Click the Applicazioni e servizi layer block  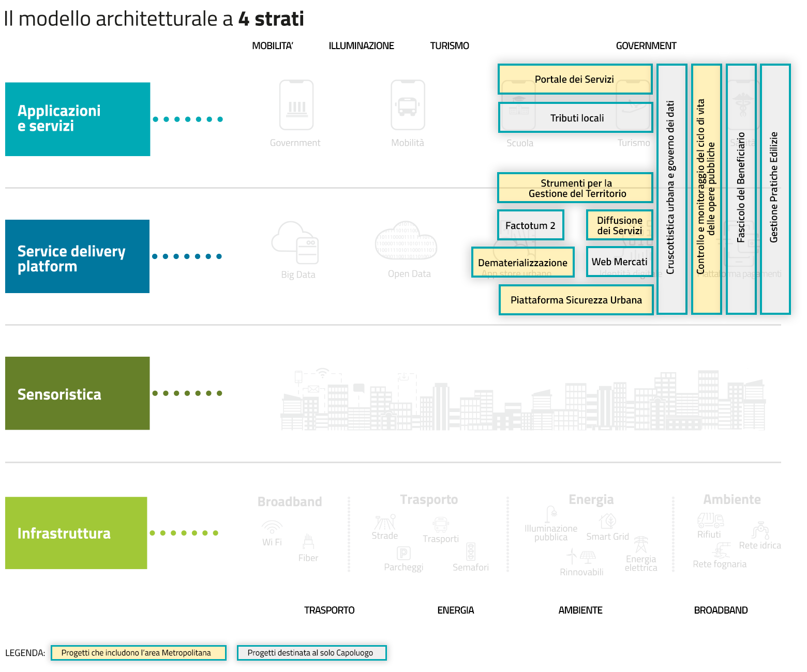click(x=78, y=119)
